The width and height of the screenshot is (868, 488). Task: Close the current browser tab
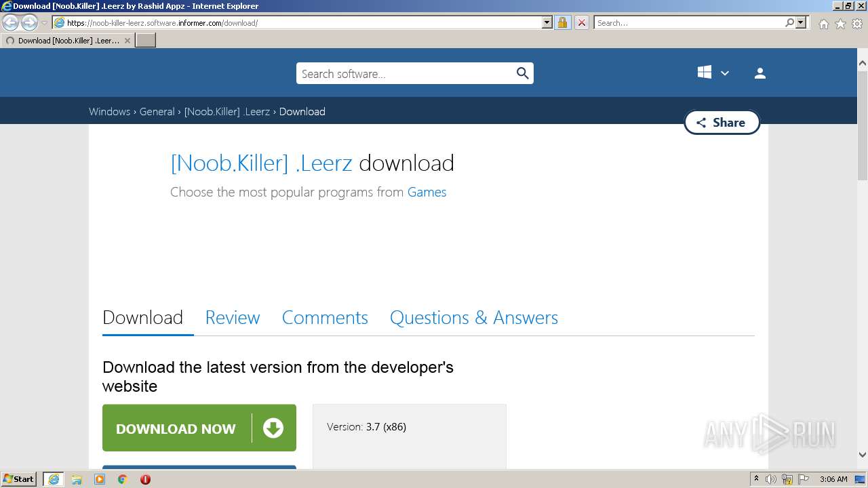127,41
